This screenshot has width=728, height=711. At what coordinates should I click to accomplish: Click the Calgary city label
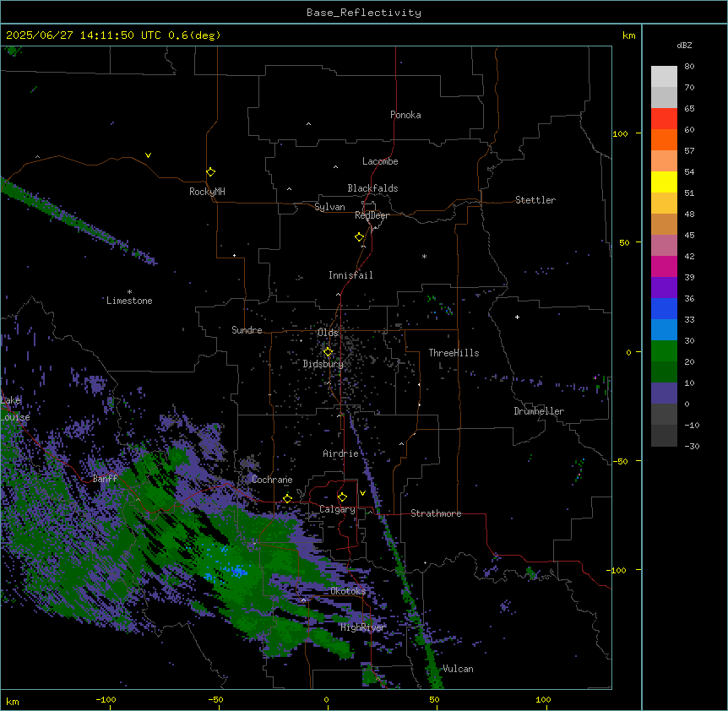[x=337, y=509]
